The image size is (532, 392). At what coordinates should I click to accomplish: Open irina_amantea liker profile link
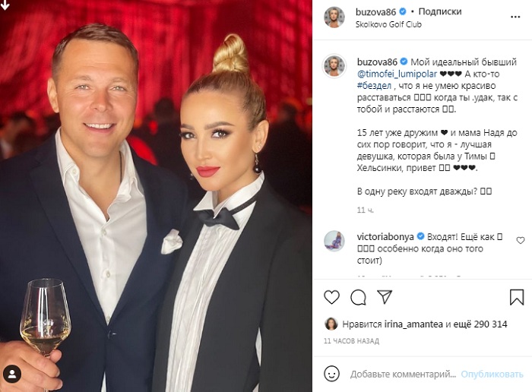pos(413,324)
